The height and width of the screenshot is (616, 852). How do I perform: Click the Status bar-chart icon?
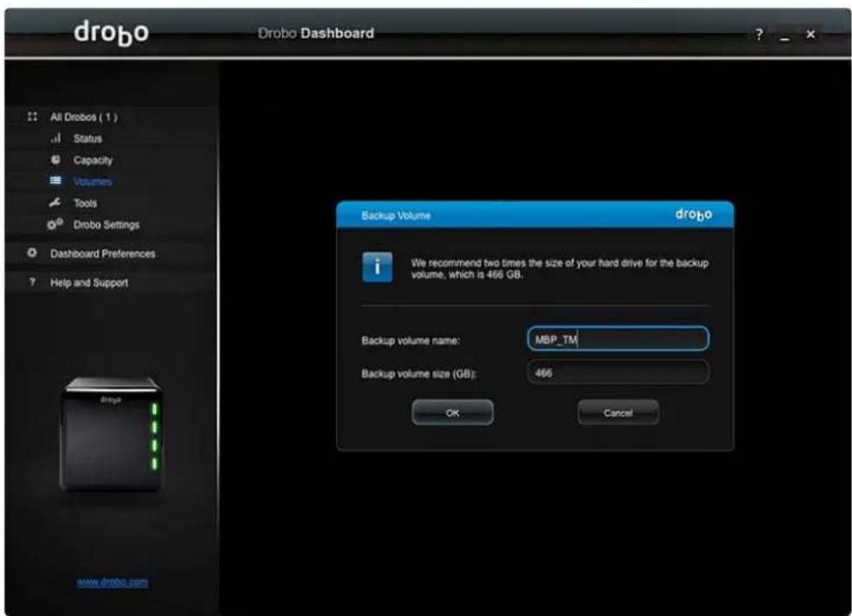(56, 138)
